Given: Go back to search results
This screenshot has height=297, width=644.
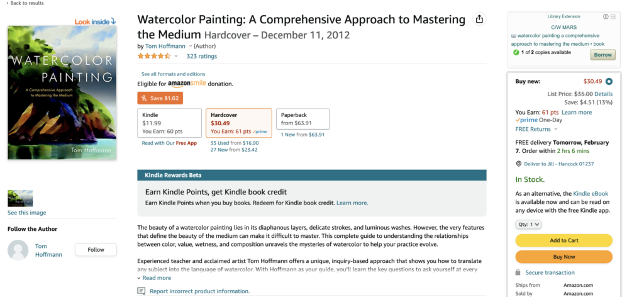Looking at the screenshot, I should coord(25,3).
